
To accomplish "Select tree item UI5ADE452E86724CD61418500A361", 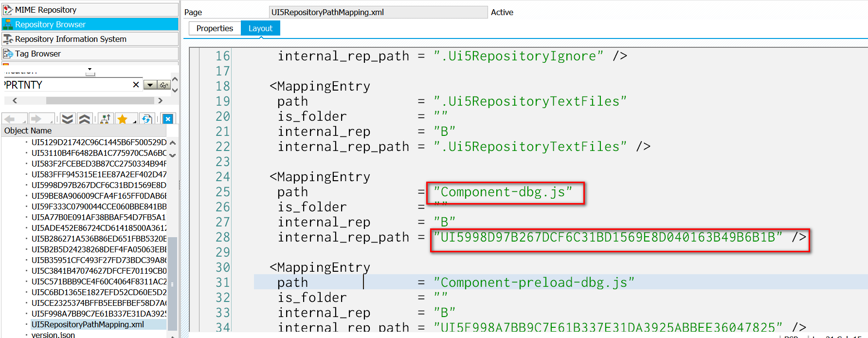I will (x=99, y=228).
